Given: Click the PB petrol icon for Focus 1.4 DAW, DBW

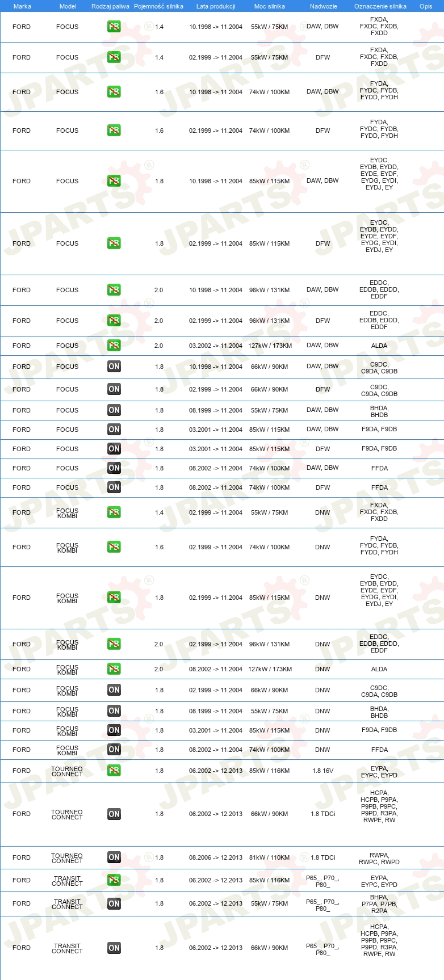Looking at the screenshot, I should (114, 27).
